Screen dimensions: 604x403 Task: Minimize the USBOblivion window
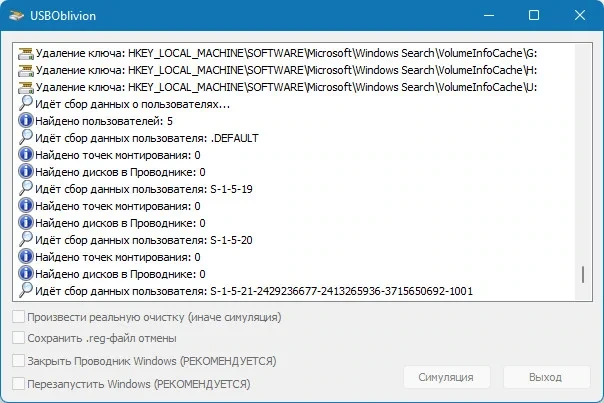489,15
